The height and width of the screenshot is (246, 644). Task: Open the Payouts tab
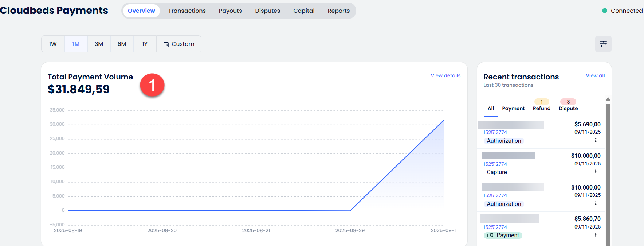[230, 11]
